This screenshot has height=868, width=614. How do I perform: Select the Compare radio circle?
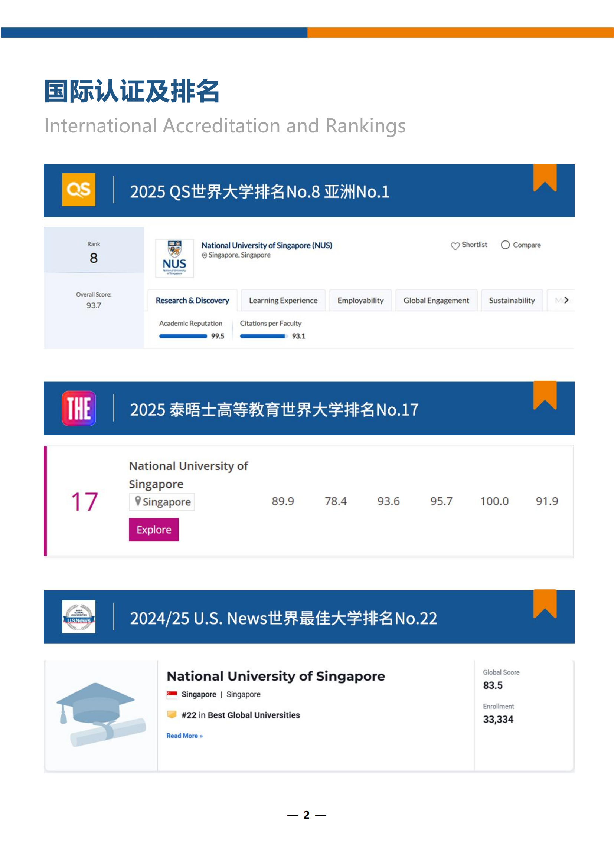pos(505,245)
